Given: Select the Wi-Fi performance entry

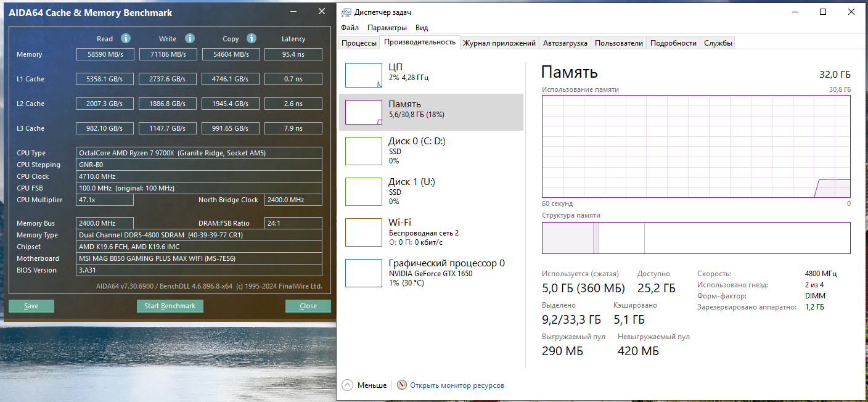Looking at the screenshot, I should pos(431,232).
